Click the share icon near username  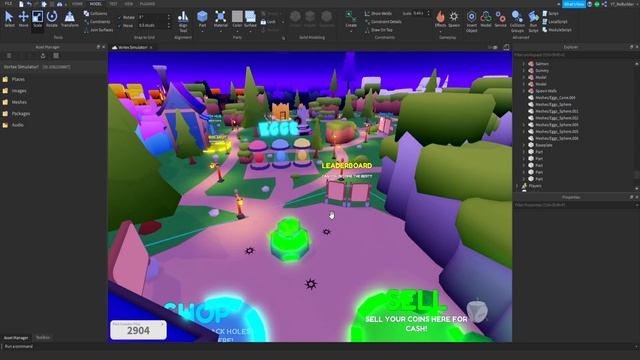[604, 4]
